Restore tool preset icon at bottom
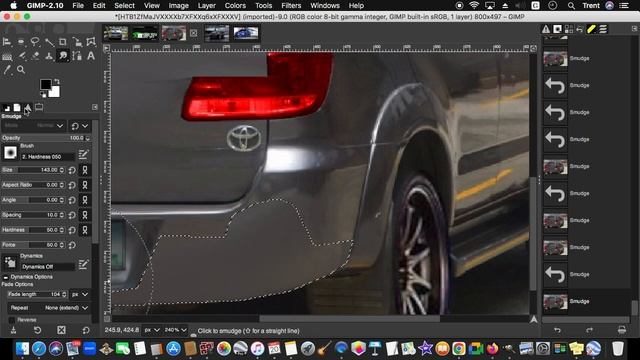This screenshot has width=640, height=360. (x=37, y=330)
